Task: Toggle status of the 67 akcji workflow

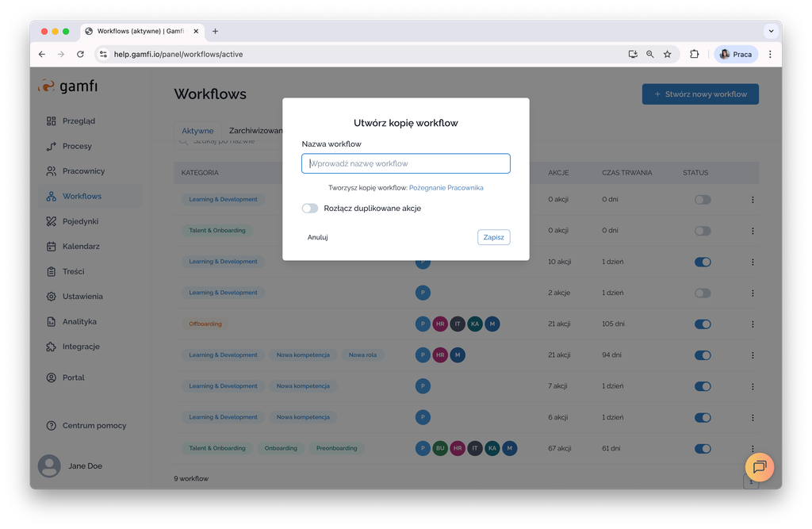Action: (x=702, y=448)
